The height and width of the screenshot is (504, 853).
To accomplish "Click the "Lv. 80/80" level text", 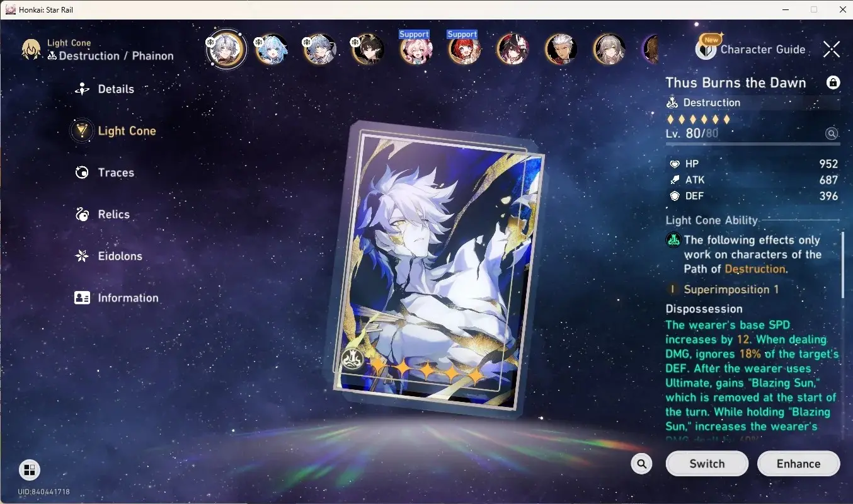I will point(692,134).
